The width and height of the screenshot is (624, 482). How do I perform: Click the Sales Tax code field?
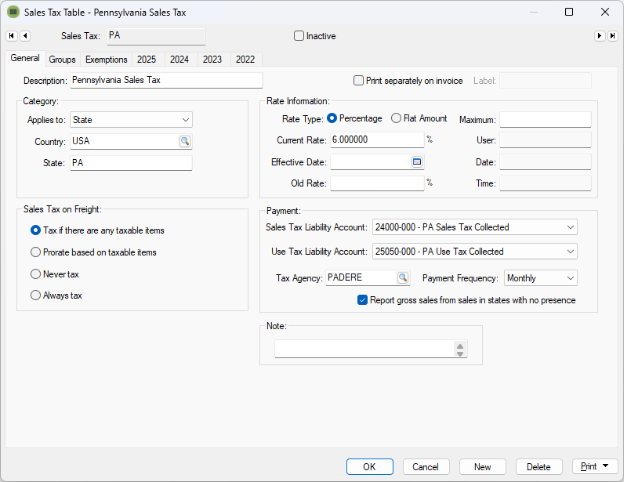(156, 36)
